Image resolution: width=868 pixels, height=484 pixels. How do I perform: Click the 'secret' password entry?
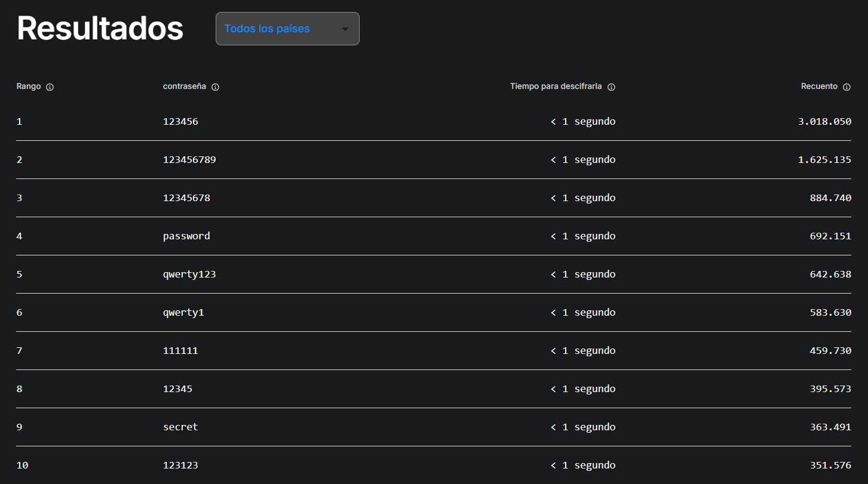click(180, 427)
